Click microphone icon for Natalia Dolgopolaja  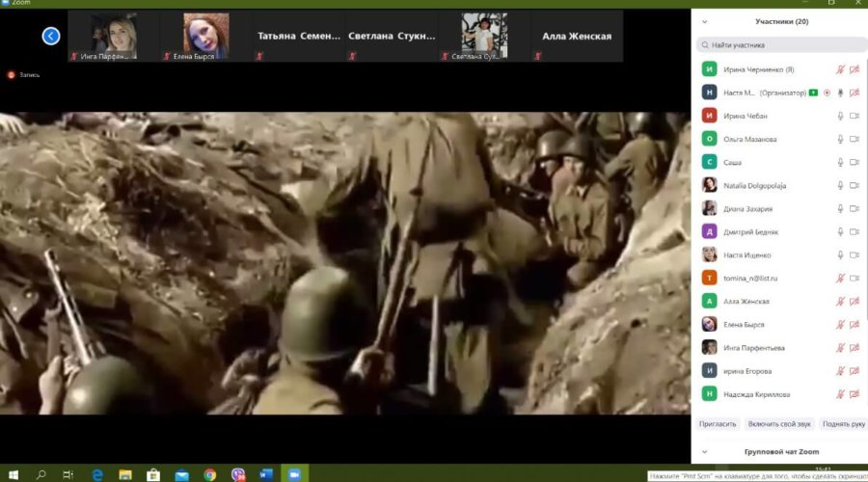(x=840, y=186)
